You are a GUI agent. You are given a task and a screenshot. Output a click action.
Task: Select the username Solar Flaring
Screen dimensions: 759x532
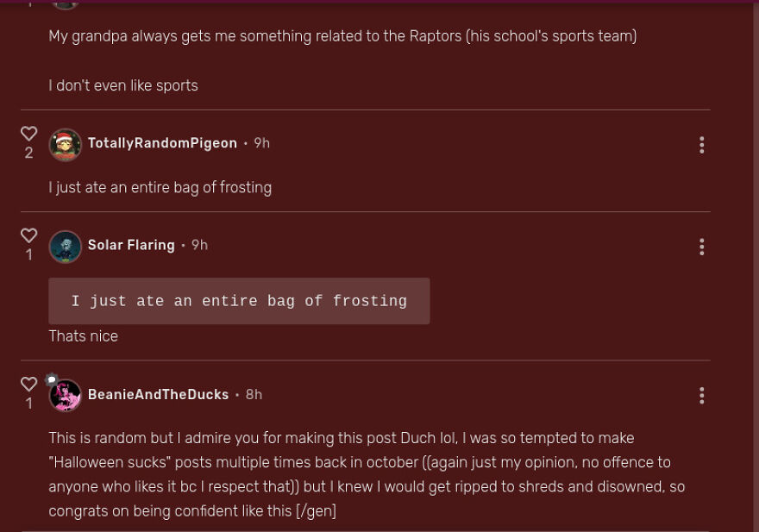point(131,245)
